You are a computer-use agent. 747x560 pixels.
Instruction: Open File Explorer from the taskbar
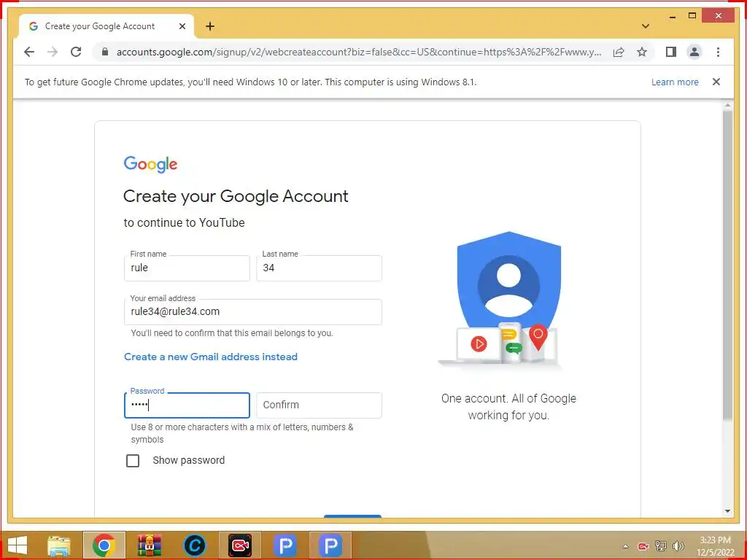[59, 545]
